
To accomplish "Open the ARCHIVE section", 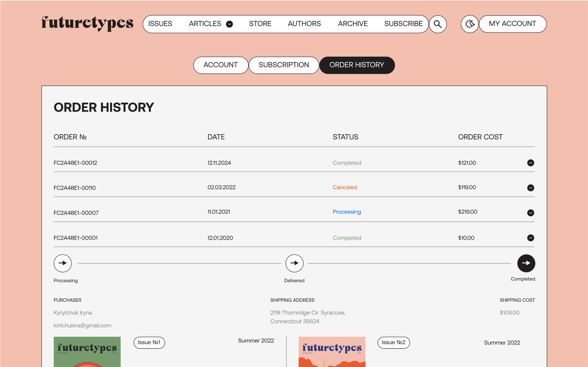I will [x=353, y=23].
